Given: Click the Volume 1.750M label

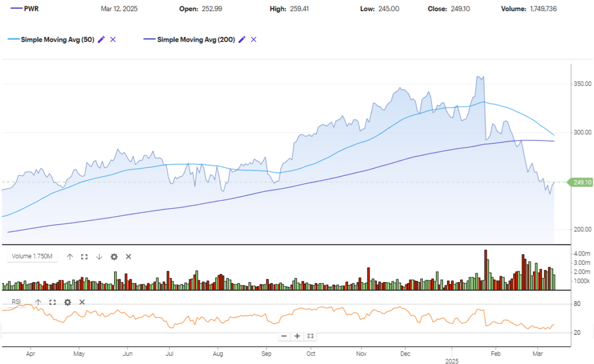Looking at the screenshot, I should coord(32,257).
